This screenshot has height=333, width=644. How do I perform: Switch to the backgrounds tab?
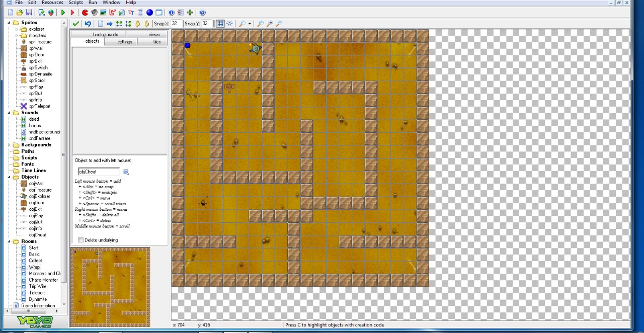pyautogui.click(x=105, y=35)
